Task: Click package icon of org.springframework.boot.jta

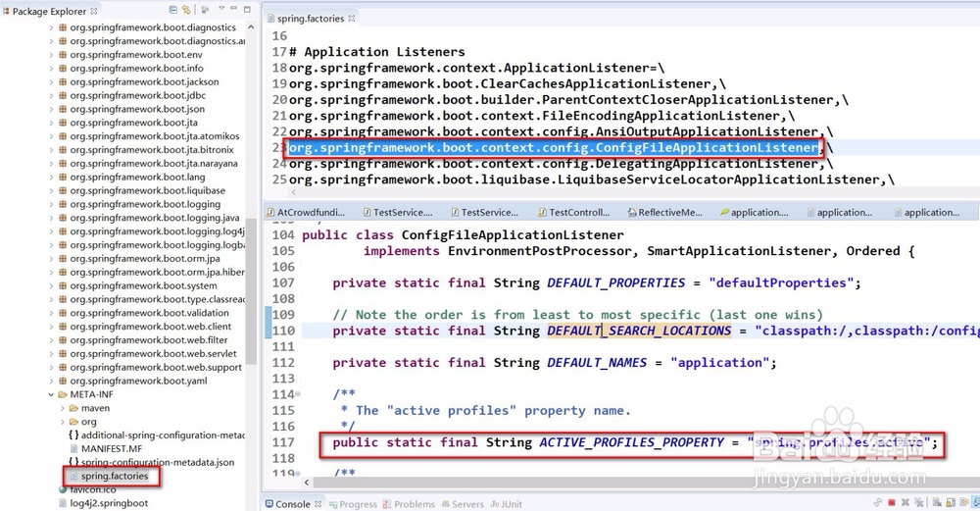Action: click(63, 123)
